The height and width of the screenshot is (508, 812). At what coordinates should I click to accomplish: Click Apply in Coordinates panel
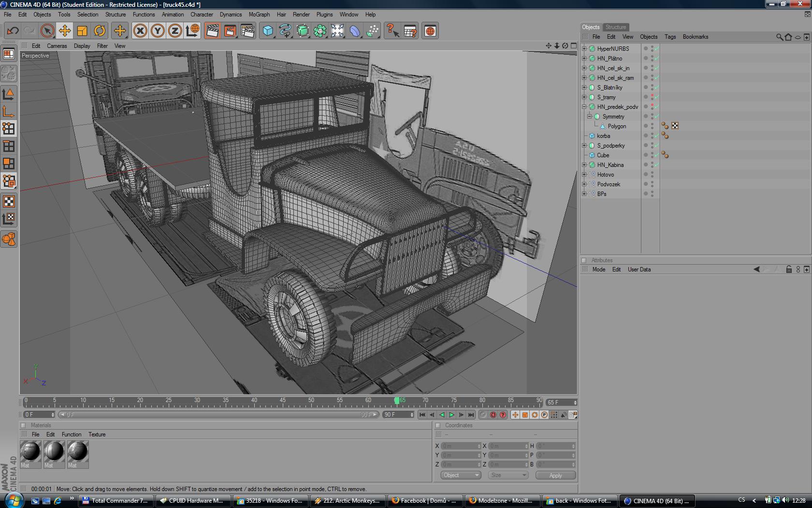(555, 475)
